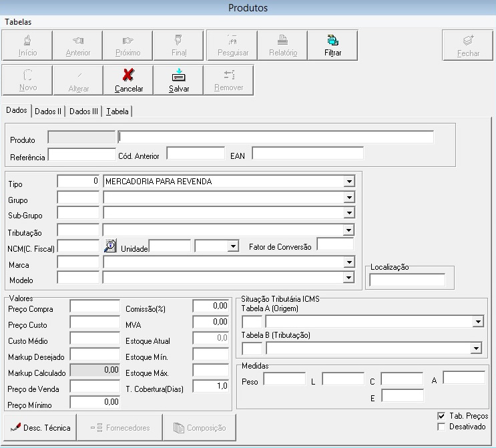Click the Preço Custo field
The height and width of the screenshot is (448, 496).
tap(95, 322)
